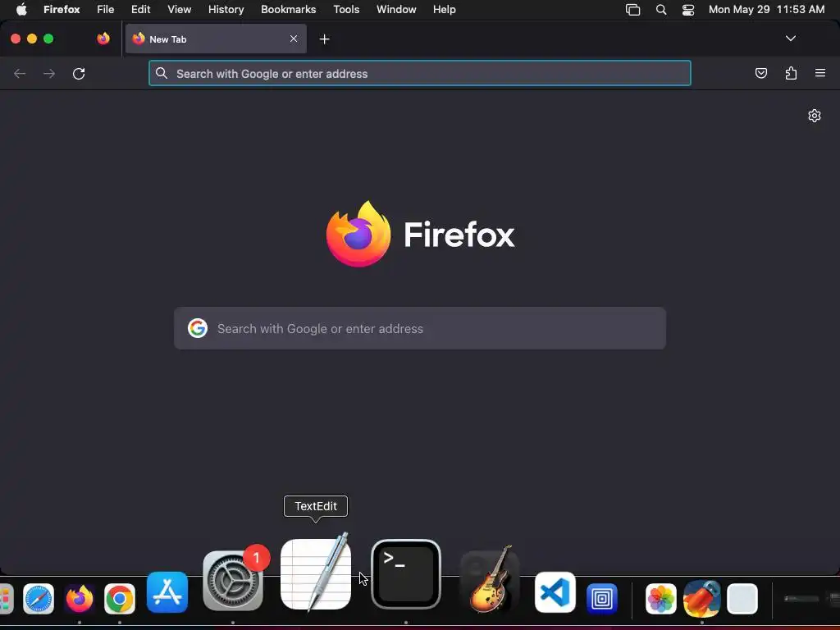
Task: Open the Help menu
Action: point(445,10)
